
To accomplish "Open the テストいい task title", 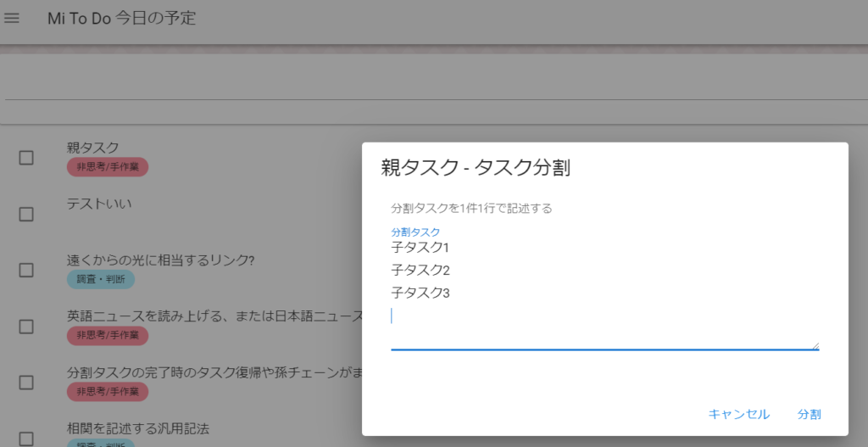I will coord(99,204).
